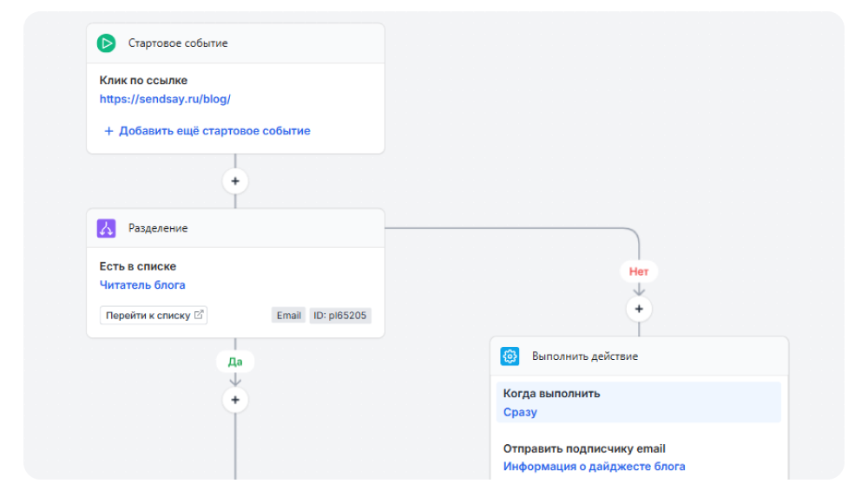Select the Нет branch label
868x490 pixels.
(x=639, y=271)
